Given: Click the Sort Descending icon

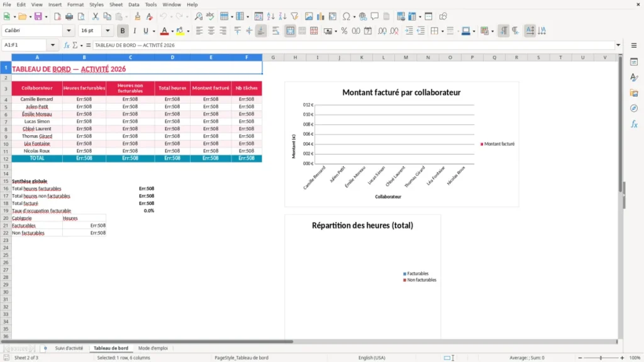Looking at the screenshot, I should point(282,16).
